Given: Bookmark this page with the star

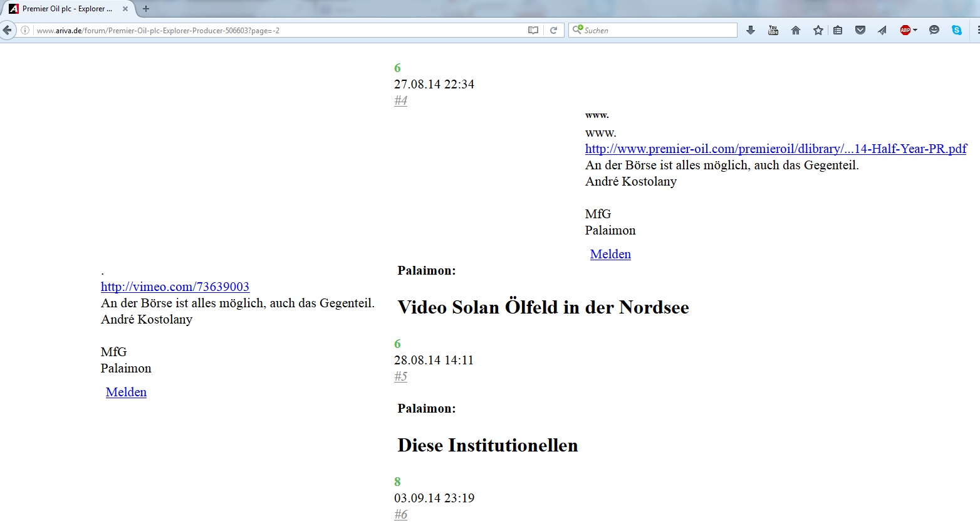Looking at the screenshot, I should click(818, 30).
